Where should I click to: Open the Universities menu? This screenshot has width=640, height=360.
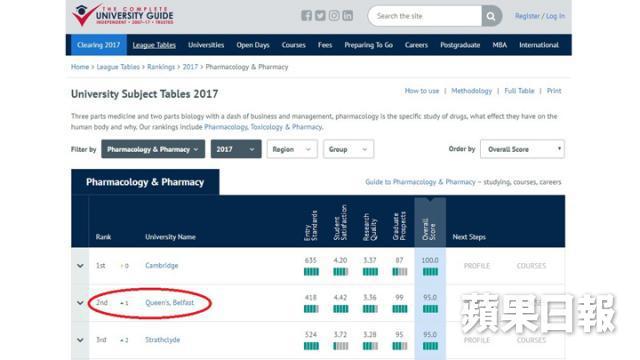click(206, 45)
